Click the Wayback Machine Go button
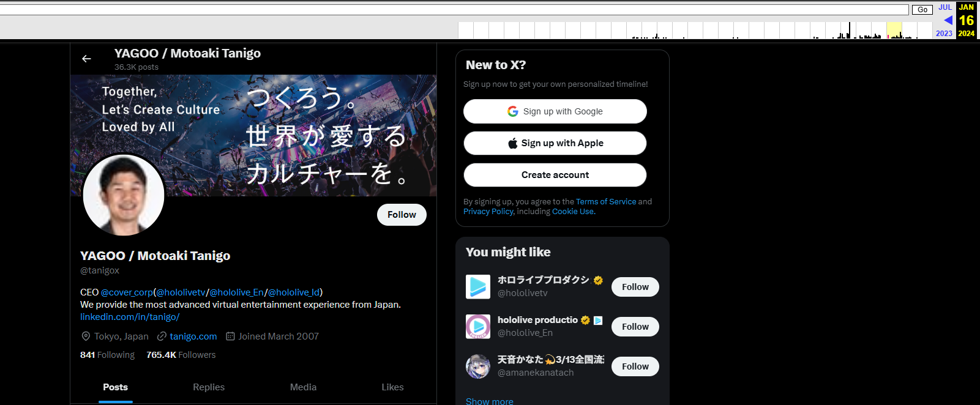 [922, 10]
